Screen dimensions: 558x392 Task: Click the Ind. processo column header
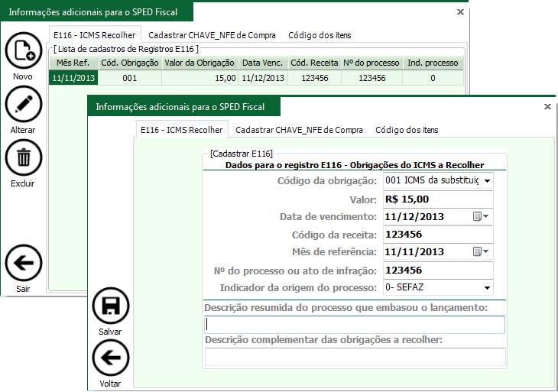433,63
